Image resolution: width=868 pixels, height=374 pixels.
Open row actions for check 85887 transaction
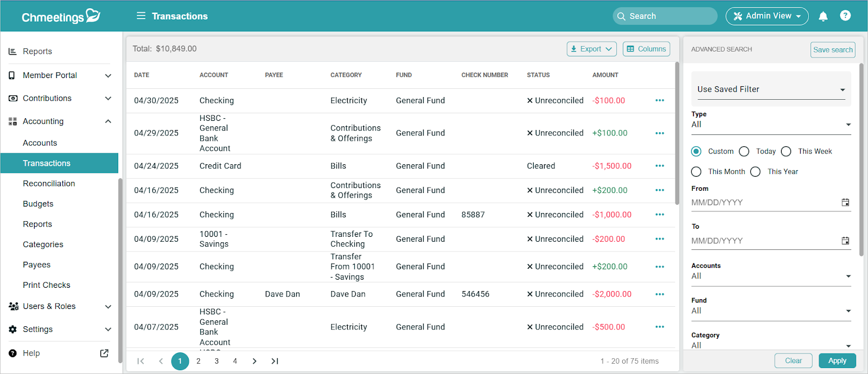[x=660, y=215]
